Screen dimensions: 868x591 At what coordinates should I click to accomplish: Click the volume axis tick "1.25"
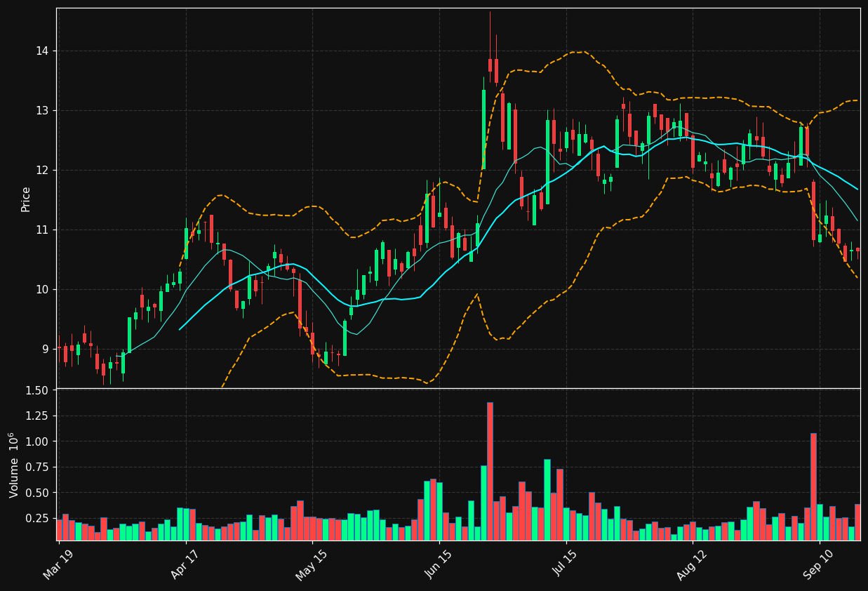38,416
